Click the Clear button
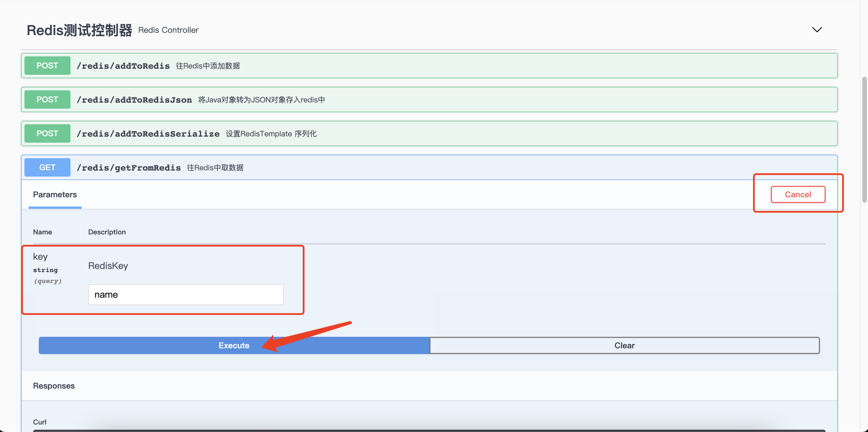868x432 pixels. click(x=624, y=345)
